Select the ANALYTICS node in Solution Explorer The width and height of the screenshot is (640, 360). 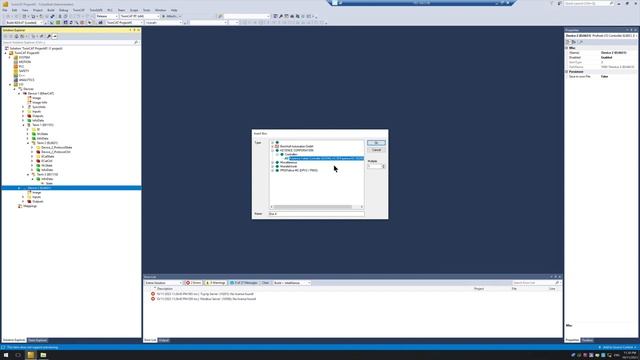(x=27, y=80)
